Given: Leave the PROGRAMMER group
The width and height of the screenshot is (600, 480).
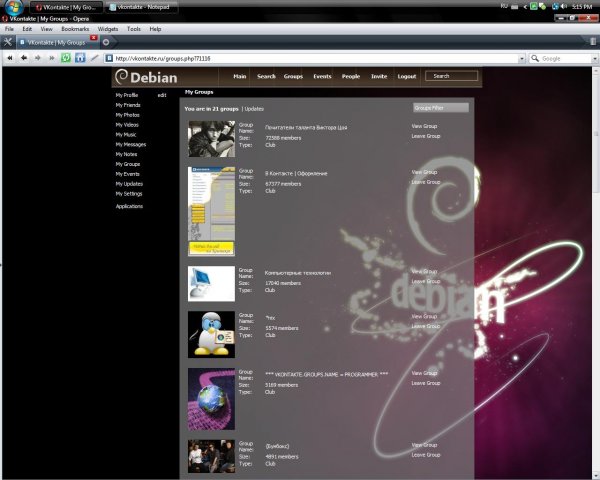Looking at the screenshot, I should coord(426,383).
